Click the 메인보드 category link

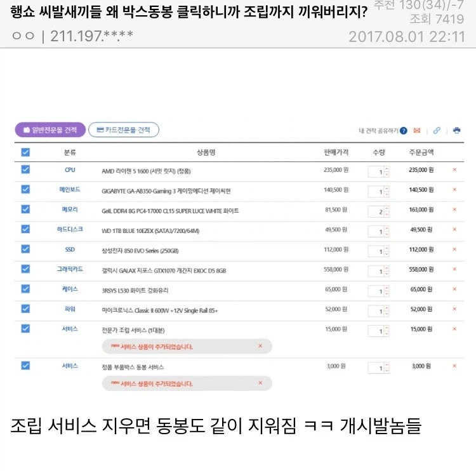point(70,190)
